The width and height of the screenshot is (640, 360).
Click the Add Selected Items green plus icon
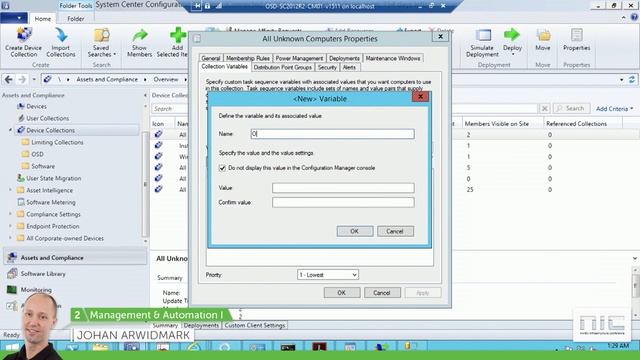click(x=178, y=36)
